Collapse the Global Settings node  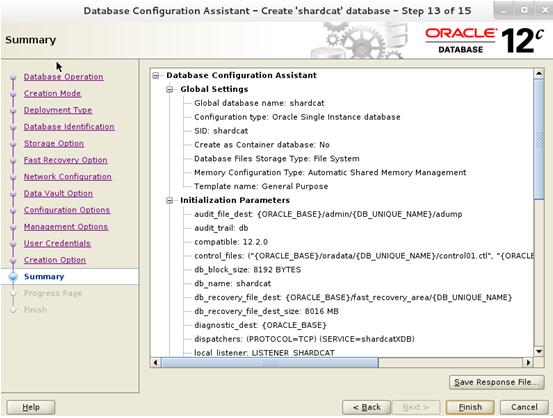170,89
